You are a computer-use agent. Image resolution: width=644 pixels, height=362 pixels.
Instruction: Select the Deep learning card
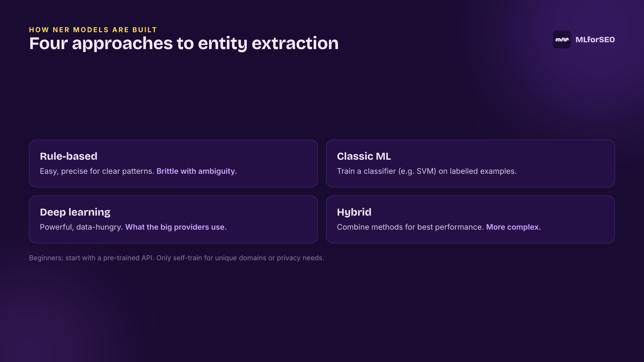point(173,219)
